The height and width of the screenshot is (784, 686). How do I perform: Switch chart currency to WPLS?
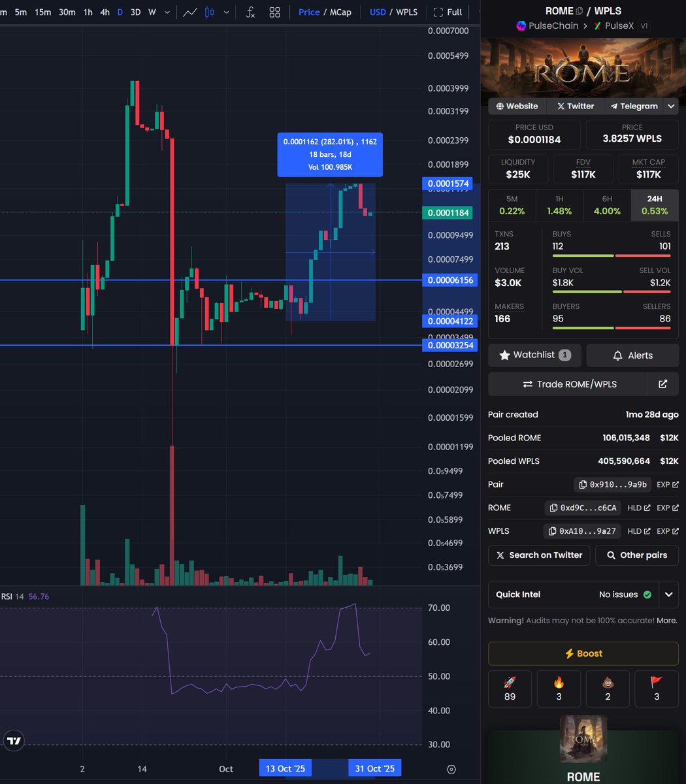(406, 12)
